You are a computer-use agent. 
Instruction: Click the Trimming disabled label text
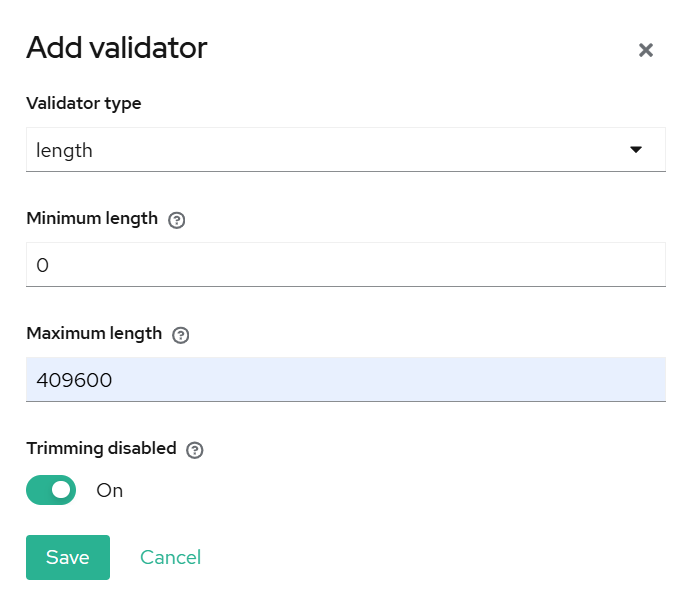101,448
